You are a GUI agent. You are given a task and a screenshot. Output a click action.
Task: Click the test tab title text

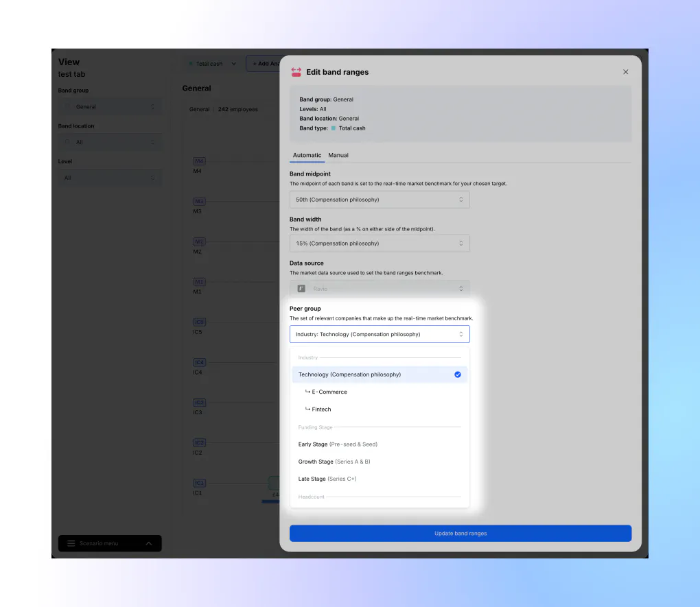[x=71, y=74]
